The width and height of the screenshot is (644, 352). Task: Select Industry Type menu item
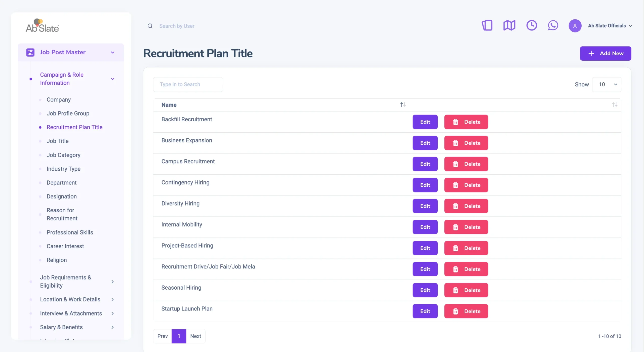point(63,169)
